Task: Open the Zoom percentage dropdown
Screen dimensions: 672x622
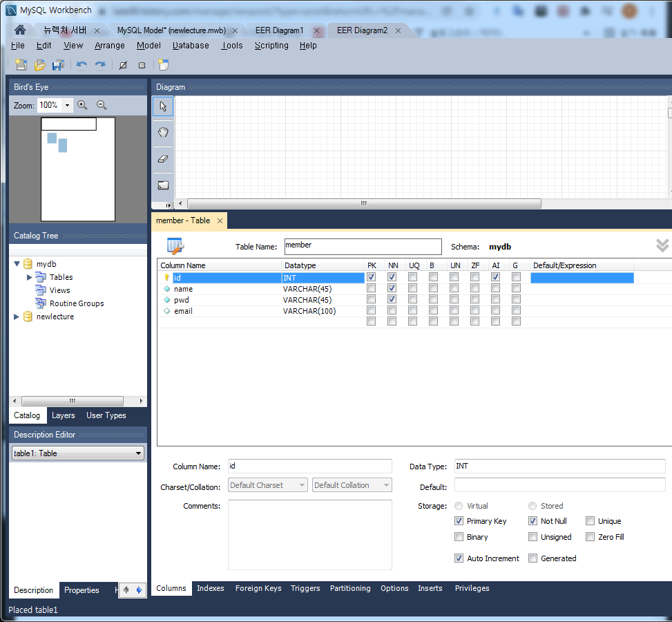Action: coord(67,105)
